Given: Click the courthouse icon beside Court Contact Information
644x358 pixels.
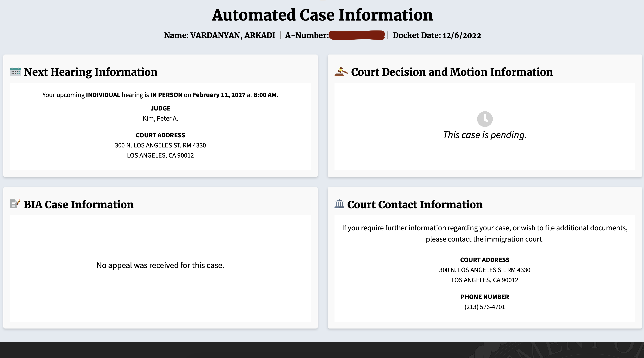Looking at the screenshot, I should [x=339, y=204].
